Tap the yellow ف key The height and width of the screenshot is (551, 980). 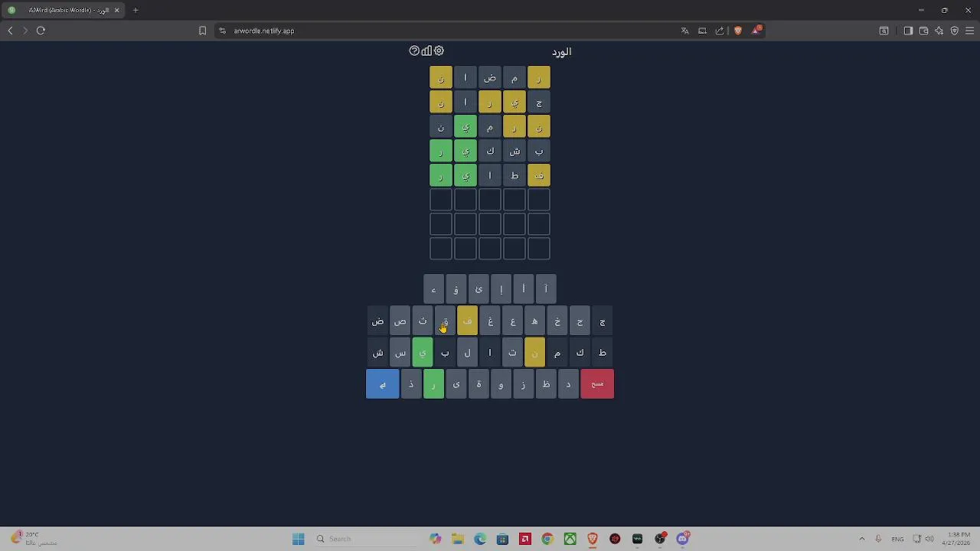click(x=467, y=321)
